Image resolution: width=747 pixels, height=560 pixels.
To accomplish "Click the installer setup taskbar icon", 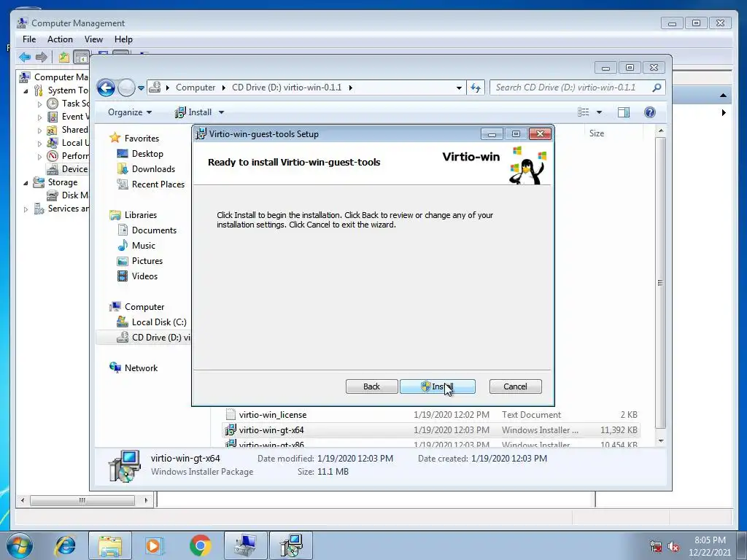I will coord(291,545).
